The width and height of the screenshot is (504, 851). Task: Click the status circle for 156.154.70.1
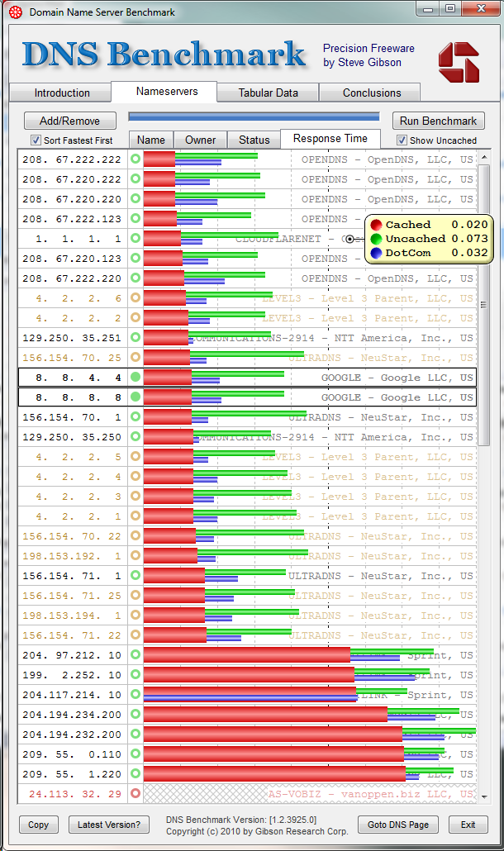(135, 416)
